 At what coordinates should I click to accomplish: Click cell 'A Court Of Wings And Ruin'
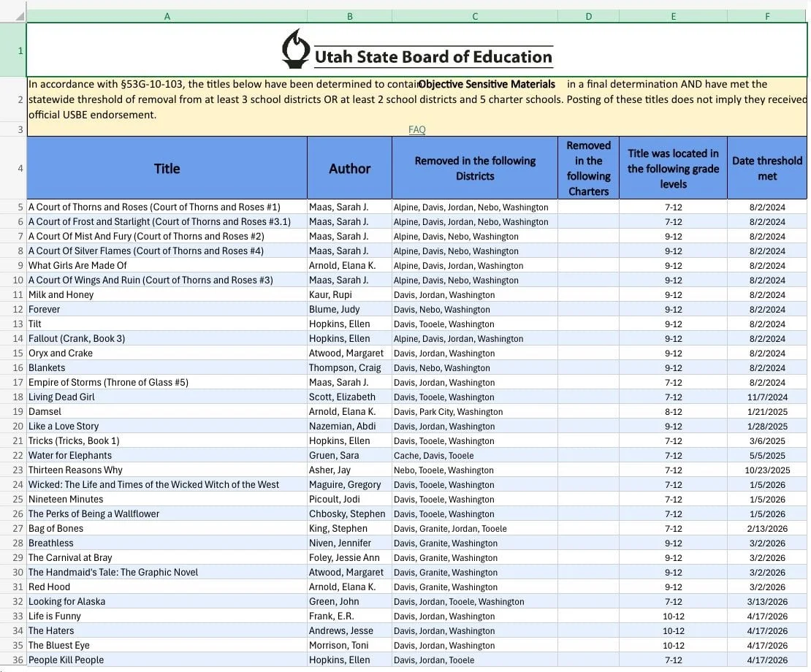coord(167,280)
